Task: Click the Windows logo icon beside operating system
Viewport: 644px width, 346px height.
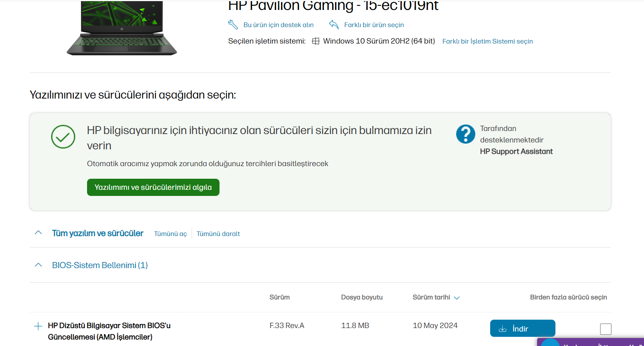Action: pyautogui.click(x=316, y=41)
